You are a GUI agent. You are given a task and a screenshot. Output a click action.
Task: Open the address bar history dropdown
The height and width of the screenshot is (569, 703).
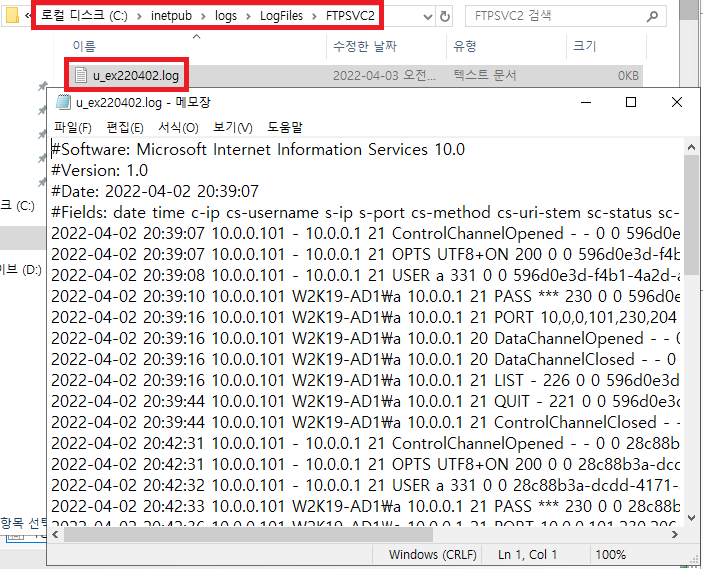428,17
